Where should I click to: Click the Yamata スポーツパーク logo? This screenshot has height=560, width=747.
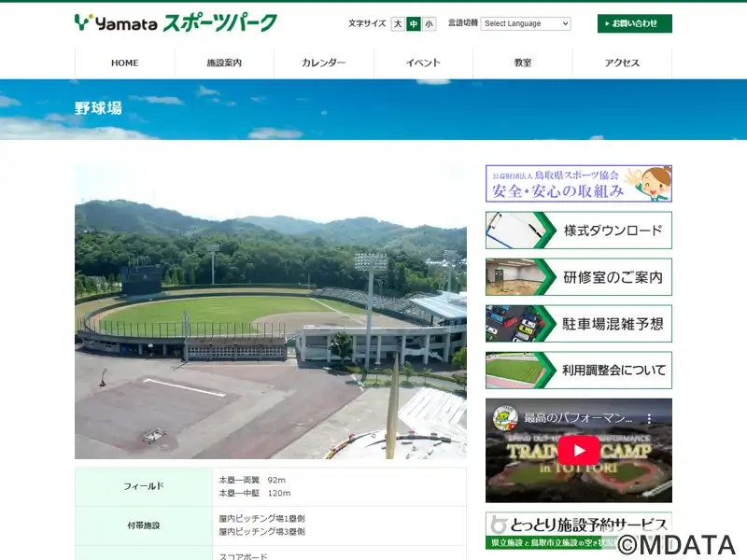coord(176,22)
